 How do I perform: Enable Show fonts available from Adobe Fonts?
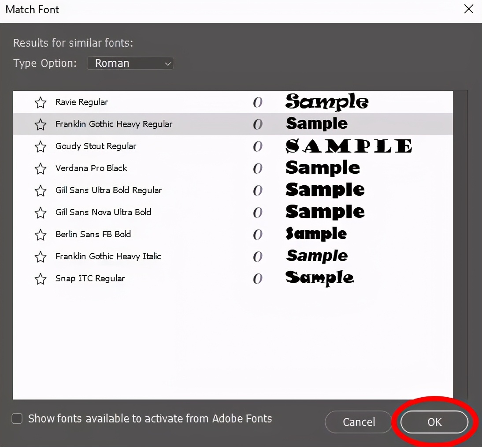click(17, 418)
